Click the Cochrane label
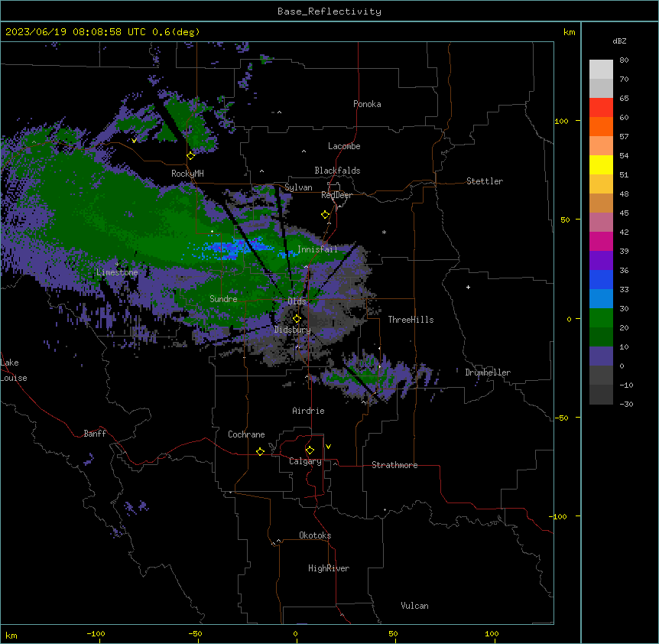This screenshot has width=659, height=644. click(246, 434)
